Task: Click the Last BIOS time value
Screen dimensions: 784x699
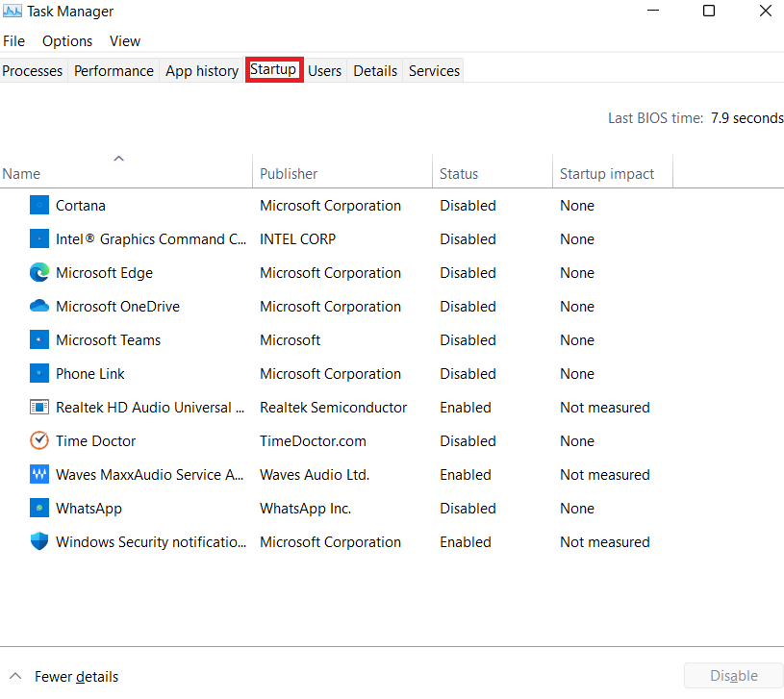Action: [747, 118]
